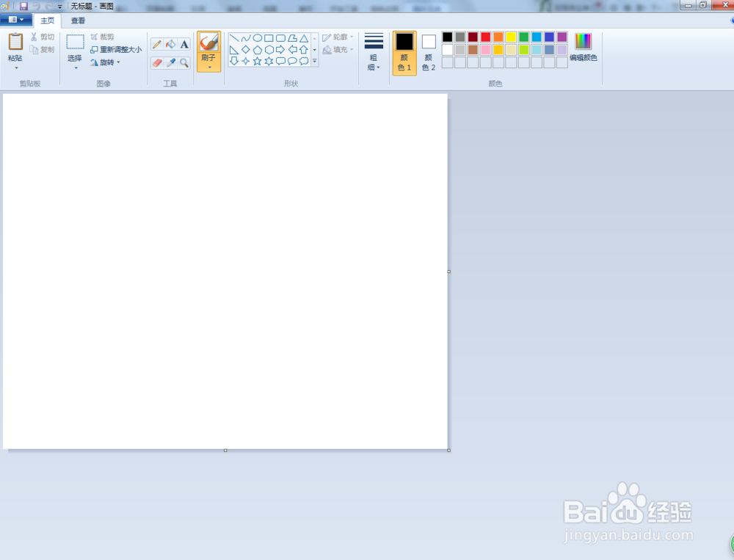
Task: Choose the Rounded rectangular callout shape
Action: tap(280, 61)
